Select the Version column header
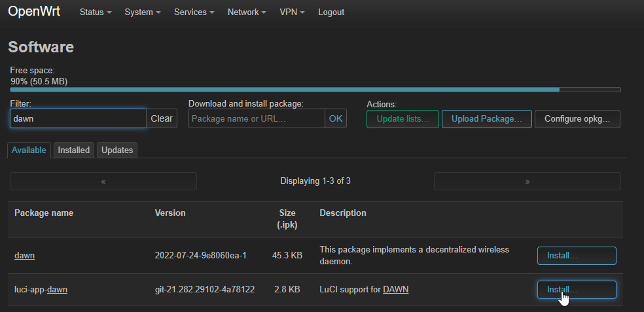Image resolution: width=644 pixels, height=312 pixels. (170, 213)
